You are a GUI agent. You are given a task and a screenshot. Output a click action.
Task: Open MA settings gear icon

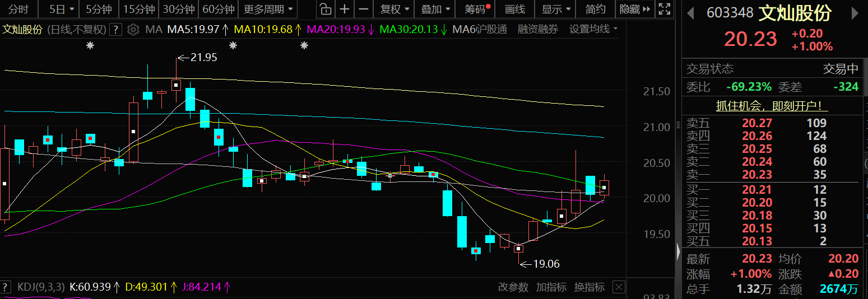pyautogui.click(x=133, y=30)
